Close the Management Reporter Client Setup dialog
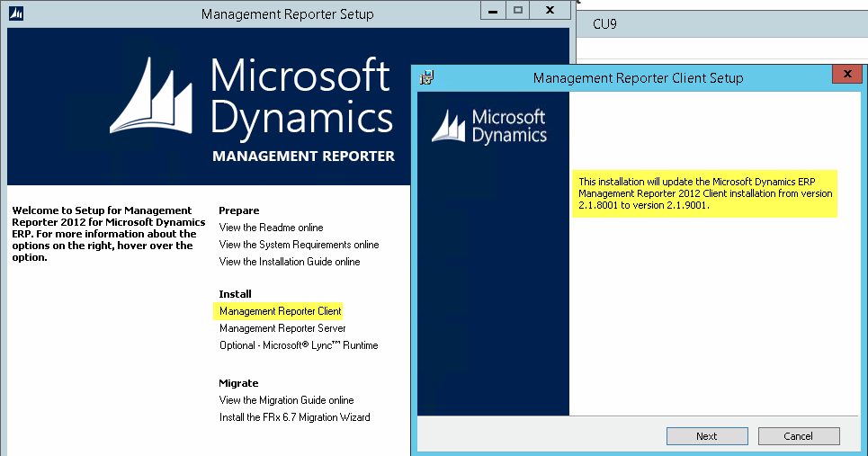Screen dimensions: 868x456 [x=847, y=74]
